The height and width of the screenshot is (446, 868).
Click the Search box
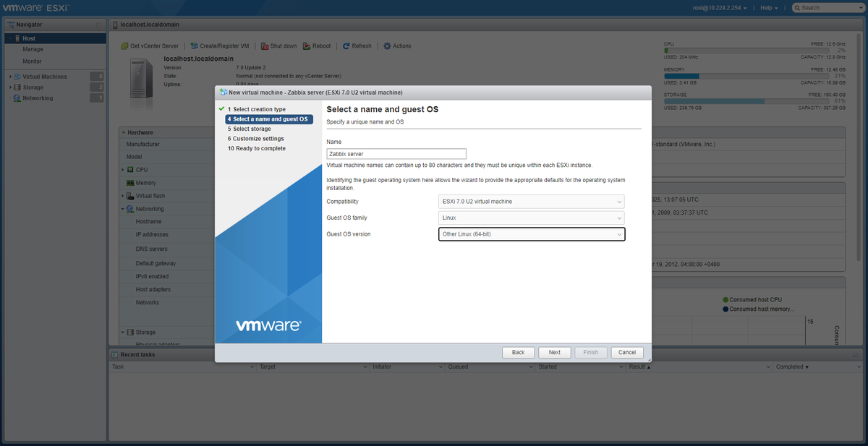click(x=828, y=7)
